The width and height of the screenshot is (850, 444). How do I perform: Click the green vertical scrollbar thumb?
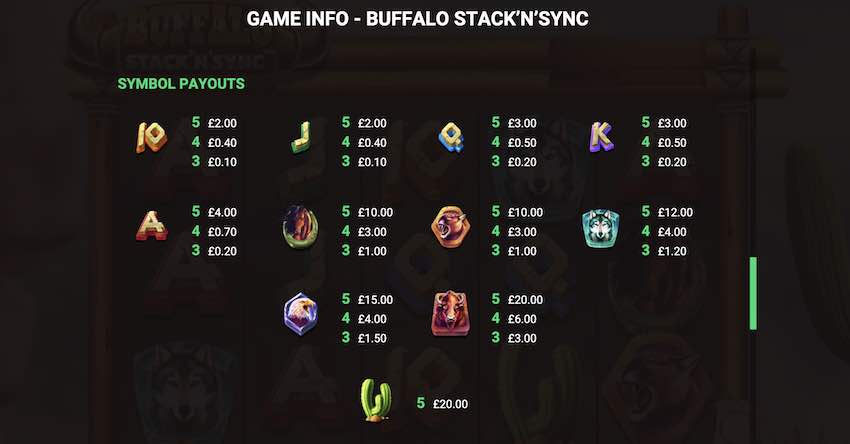coord(753,293)
